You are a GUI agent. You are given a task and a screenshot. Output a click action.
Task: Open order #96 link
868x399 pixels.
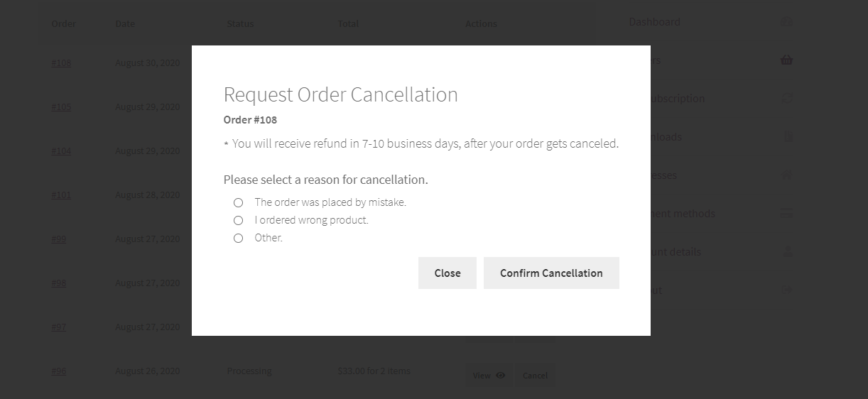(59, 371)
